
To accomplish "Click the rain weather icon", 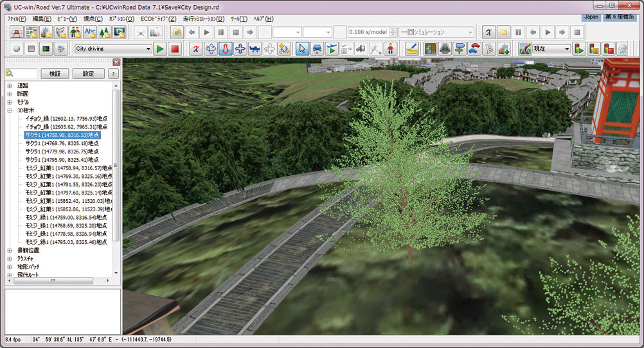I will coord(622,49).
